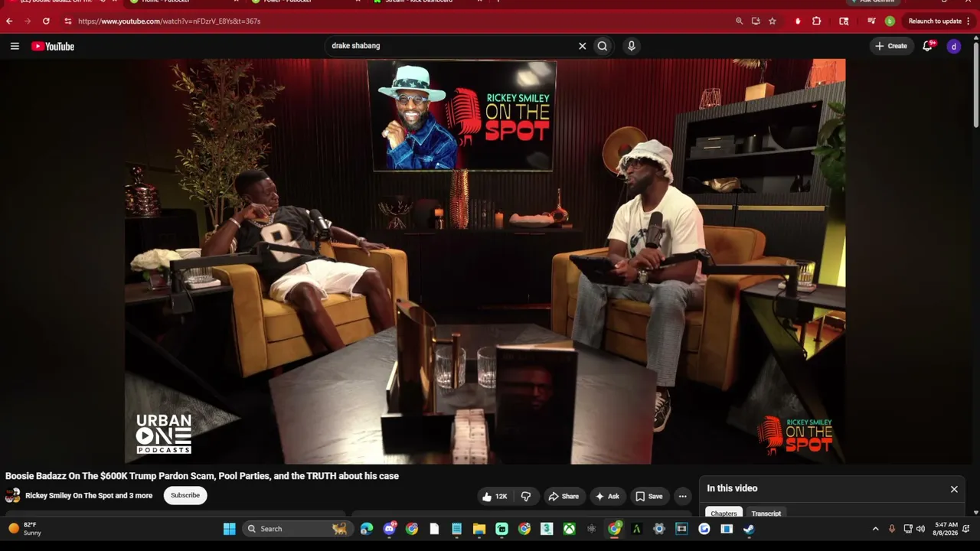Open clock showing 5:47 AM
Viewport: 980px width, 551px height.
pos(946,529)
